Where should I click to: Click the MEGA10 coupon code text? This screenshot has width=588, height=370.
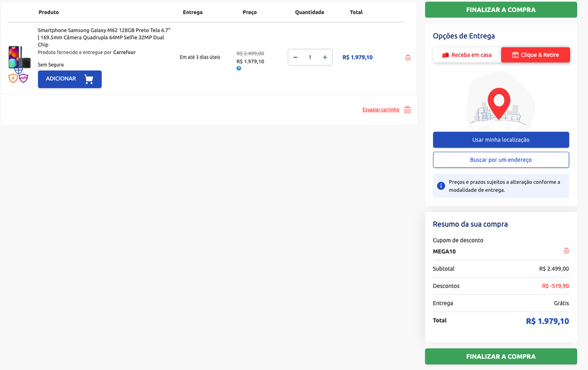444,252
